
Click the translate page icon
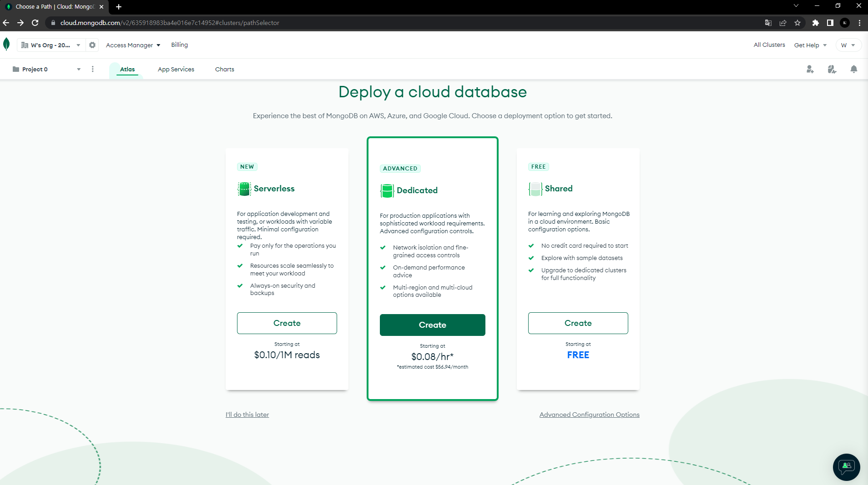pyautogui.click(x=768, y=23)
